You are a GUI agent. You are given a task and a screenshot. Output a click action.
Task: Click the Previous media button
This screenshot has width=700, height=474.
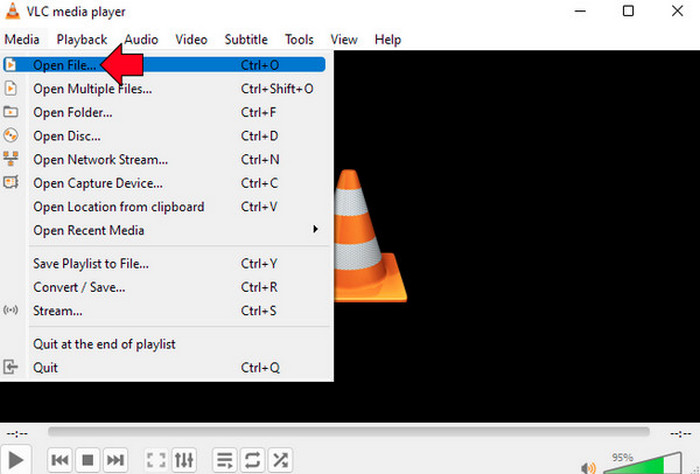click(60, 460)
